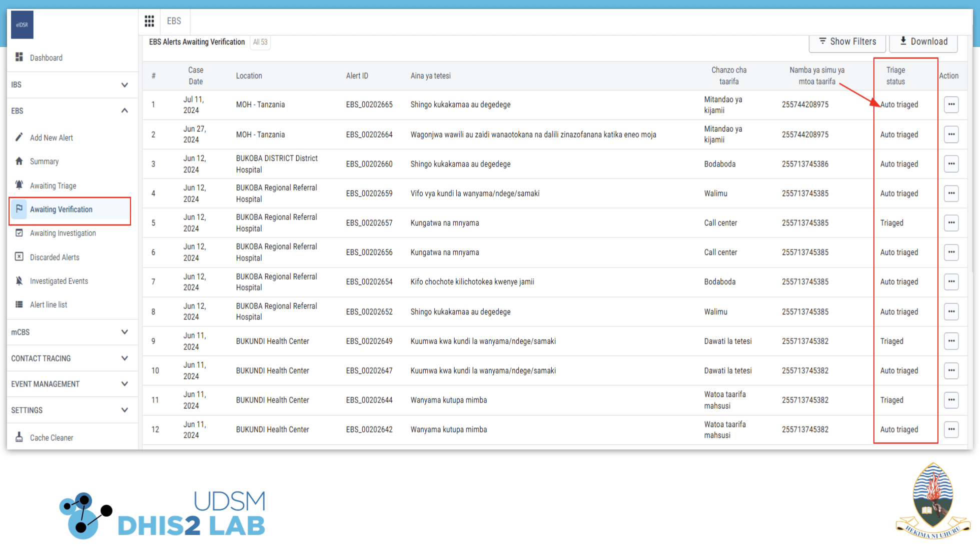The image size is (980, 550).
Task: Click the Cache Cleaner broom icon
Action: click(19, 437)
